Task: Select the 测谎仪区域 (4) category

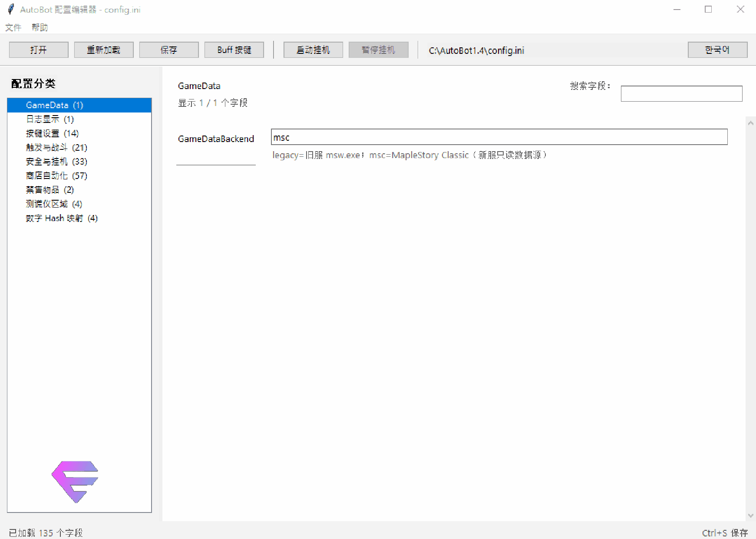Action: [79, 204]
